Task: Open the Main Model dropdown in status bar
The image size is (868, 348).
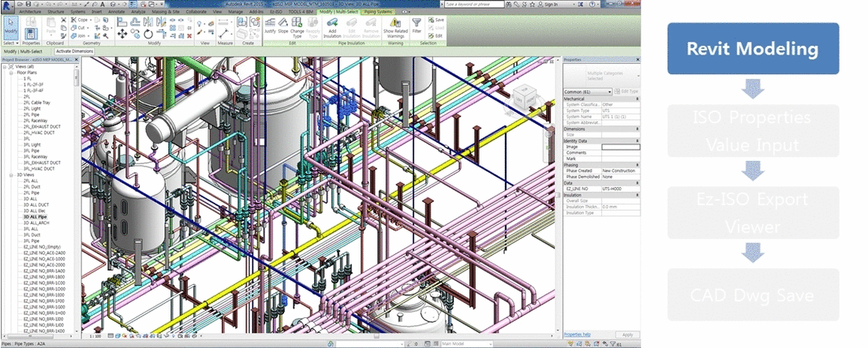Action: point(466,344)
